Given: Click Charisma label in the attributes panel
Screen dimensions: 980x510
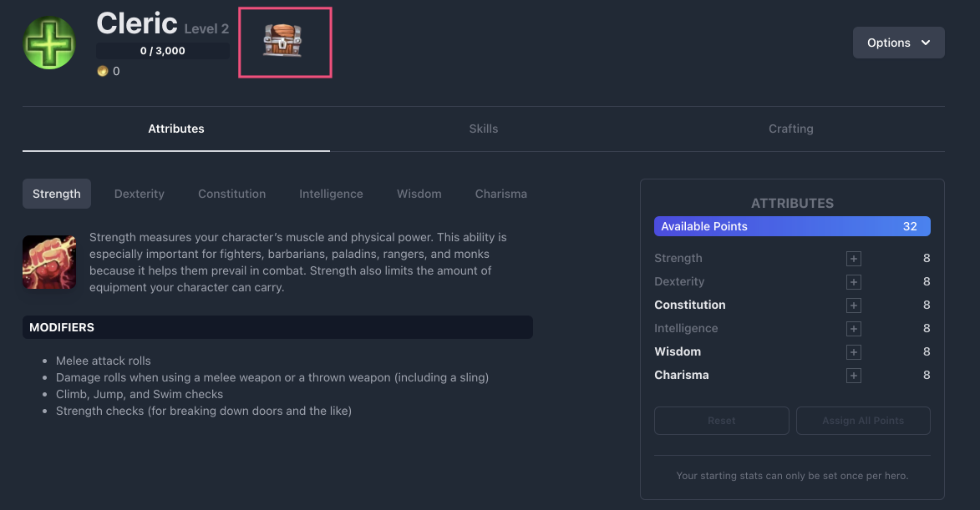Looking at the screenshot, I should point(682,375).
